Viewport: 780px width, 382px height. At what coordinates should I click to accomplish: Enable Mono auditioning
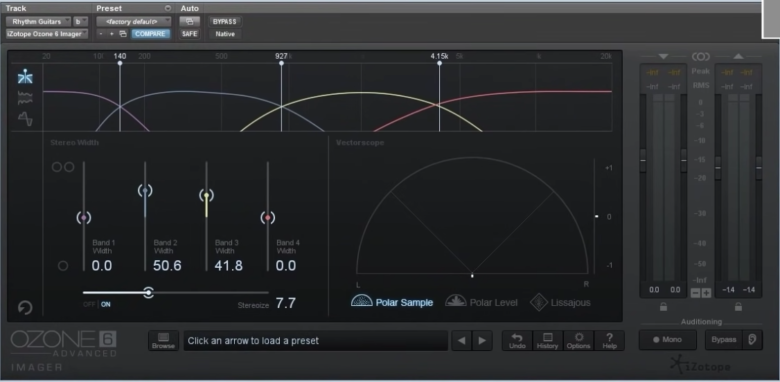[668, 340]
